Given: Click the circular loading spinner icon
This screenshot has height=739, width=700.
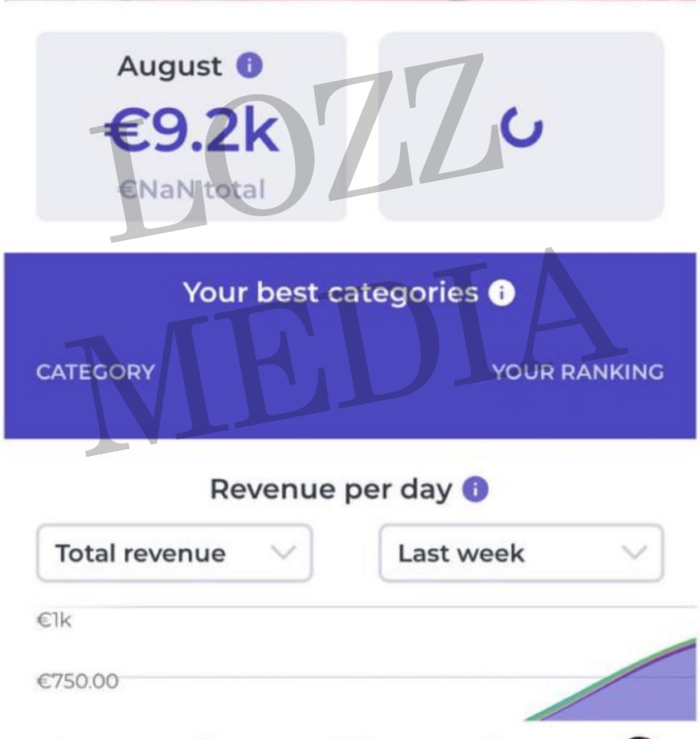Looking at the screenshot, I should point(521,127).
